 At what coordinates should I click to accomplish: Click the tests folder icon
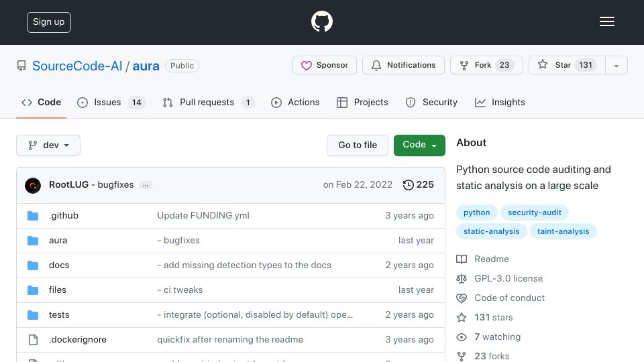pyautogui.click(x=33, y=315)
